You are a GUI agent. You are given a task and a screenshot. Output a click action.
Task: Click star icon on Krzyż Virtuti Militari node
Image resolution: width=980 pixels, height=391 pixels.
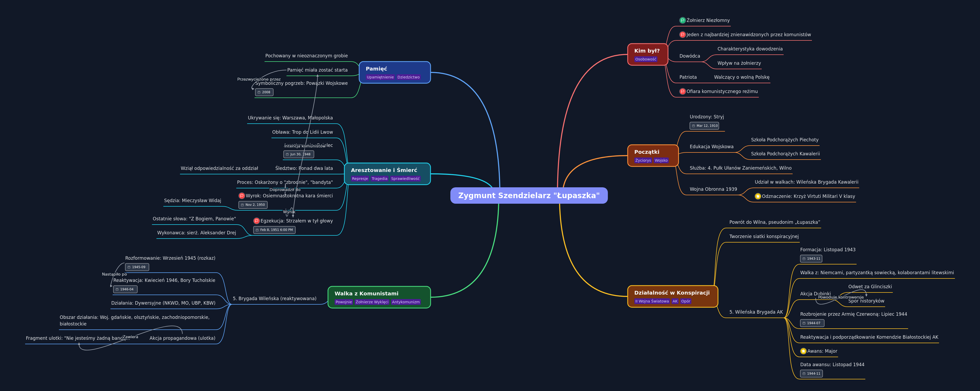[x=757, y=197]
